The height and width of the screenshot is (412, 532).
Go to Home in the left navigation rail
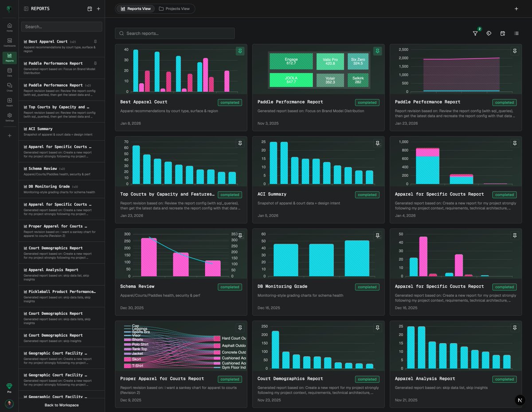click(x=9, y=27)
